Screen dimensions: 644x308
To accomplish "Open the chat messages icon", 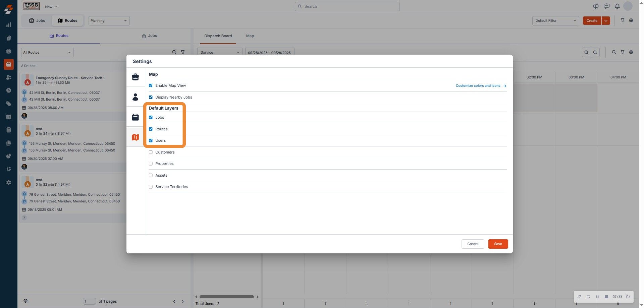I will (606, 6).
